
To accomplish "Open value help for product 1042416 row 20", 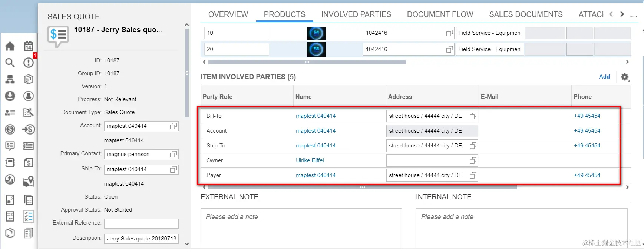I will click(449, 49).
